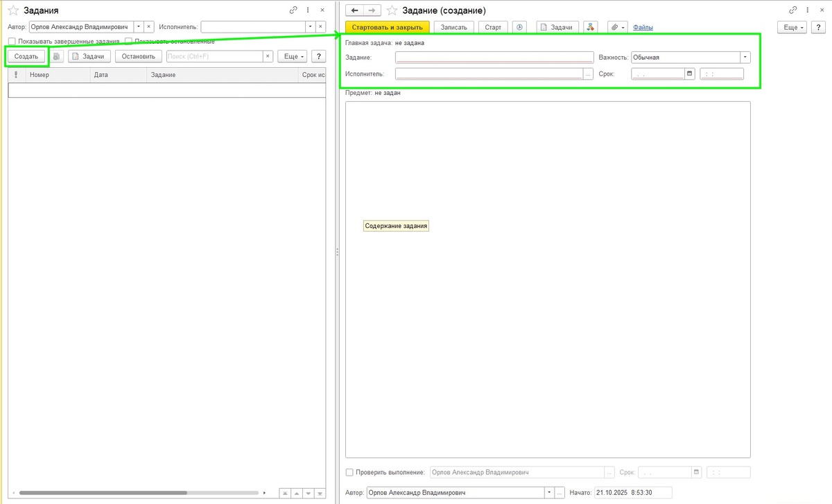Click the Остановить button

pyautogui.click(x=138, y=56)
